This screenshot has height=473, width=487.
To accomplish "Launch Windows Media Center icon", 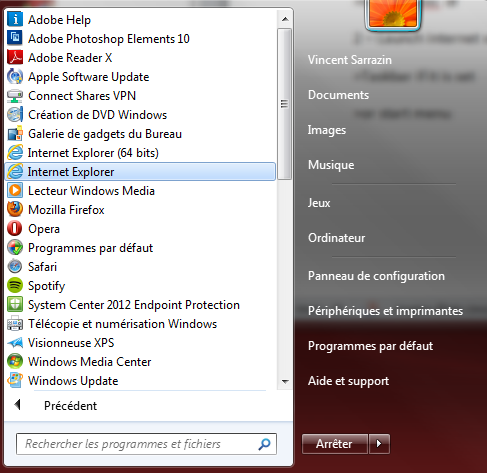I will tap(15, 361).
